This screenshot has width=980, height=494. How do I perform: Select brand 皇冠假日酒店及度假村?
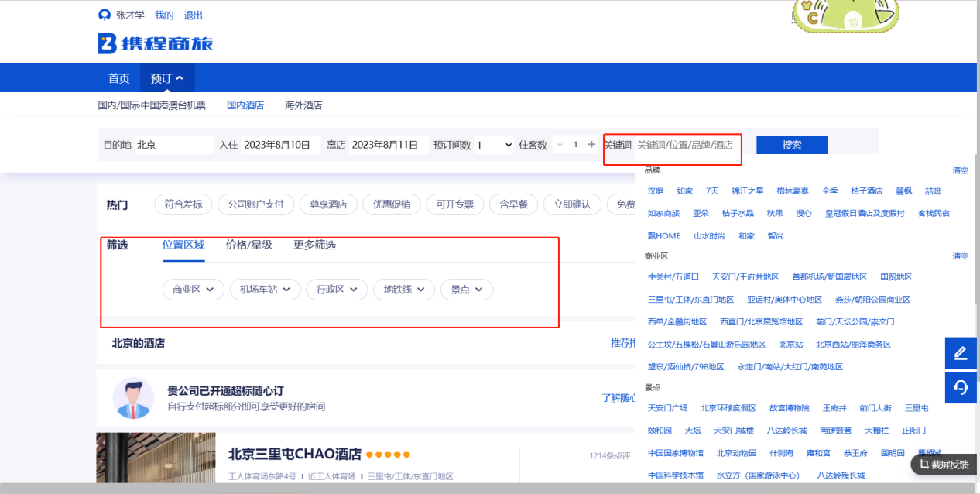(865, 213)
